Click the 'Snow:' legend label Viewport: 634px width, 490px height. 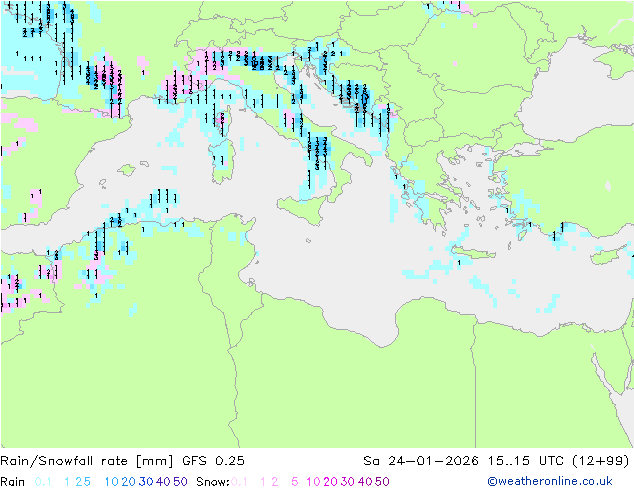tap(213, 482)
